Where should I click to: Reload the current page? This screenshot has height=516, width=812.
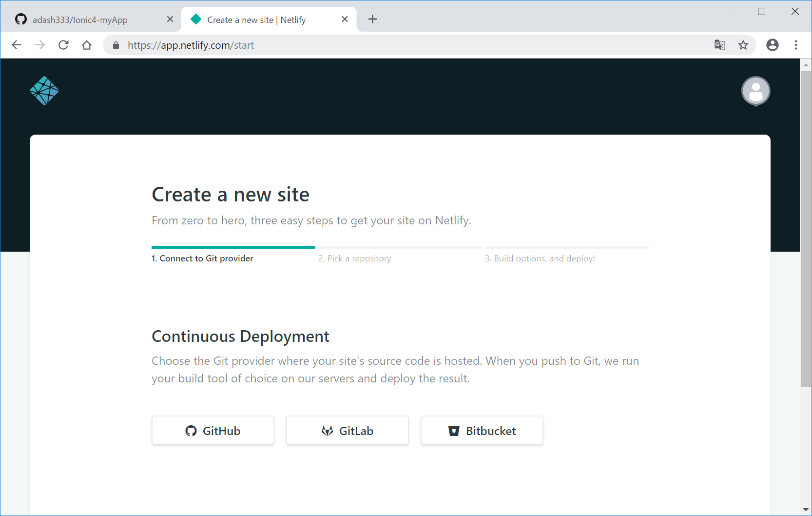click(x=63, y=45)
